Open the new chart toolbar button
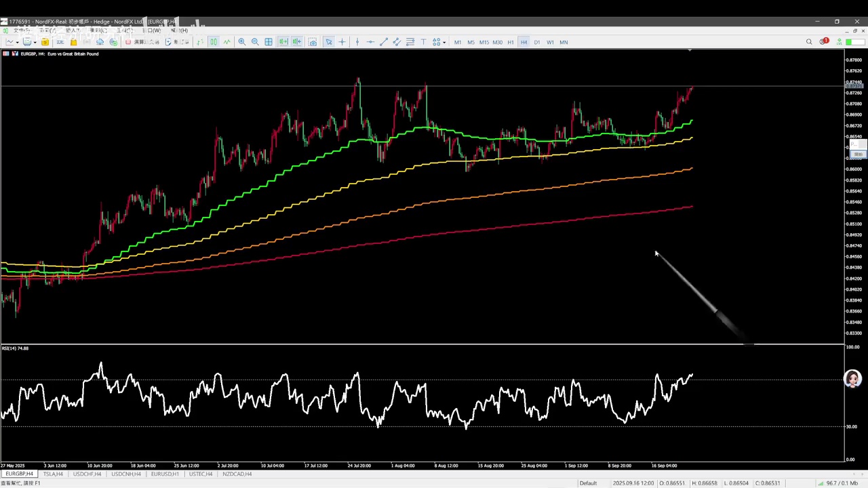The height and width of the screenshot is (488, 868). 9,42
